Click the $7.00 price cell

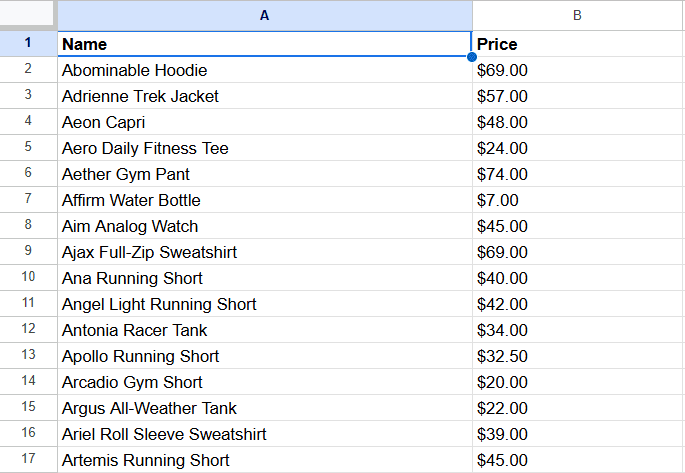(x=578, y=200)
